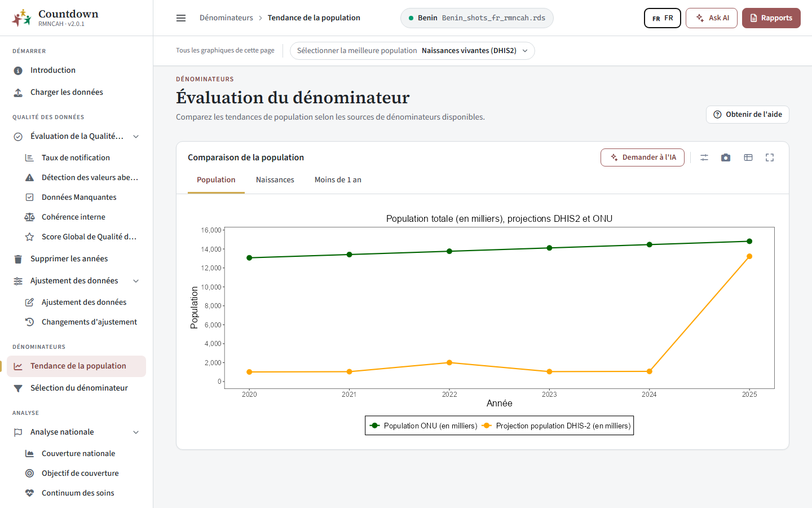Click the Objectif de couverture target icon
The image size is (812, 508).
pyautogui.click(x=29, y=474)
